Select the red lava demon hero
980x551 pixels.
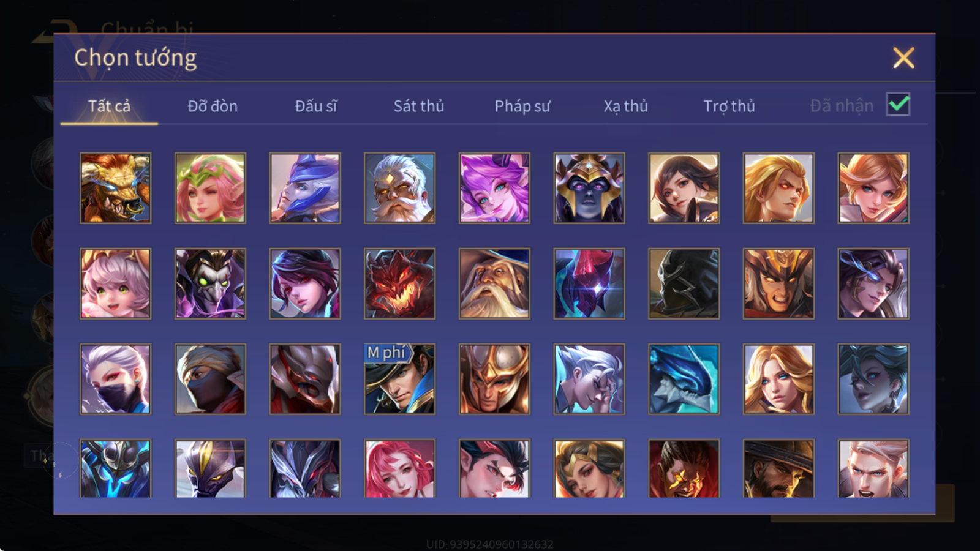399,283
